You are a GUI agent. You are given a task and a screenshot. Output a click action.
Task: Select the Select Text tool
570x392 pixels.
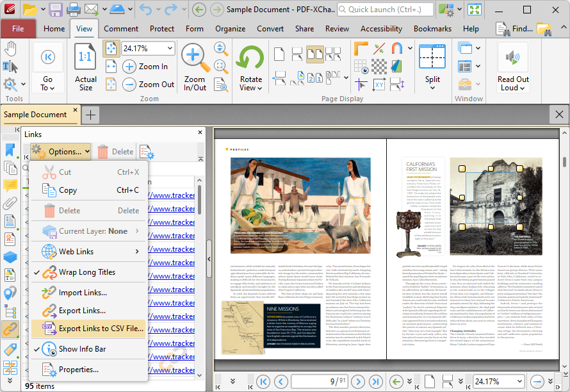pos(10,67)
